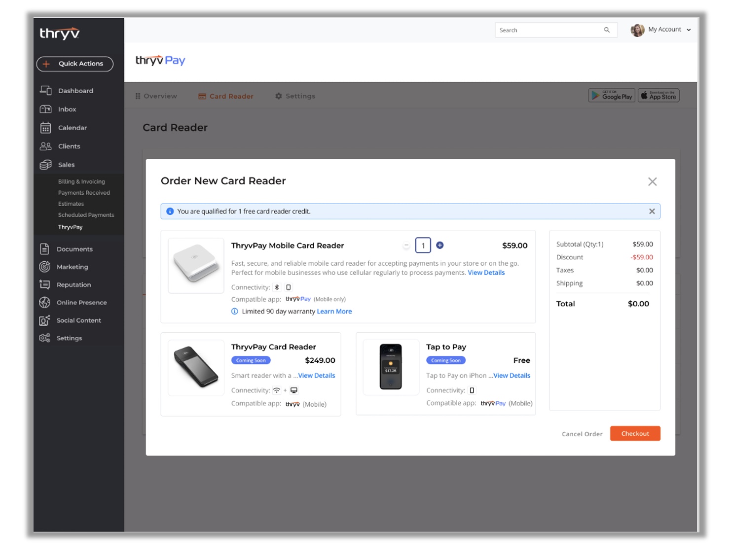
Task: Click the Wi-Fi connectivity icon
Action: coord(277,390)
